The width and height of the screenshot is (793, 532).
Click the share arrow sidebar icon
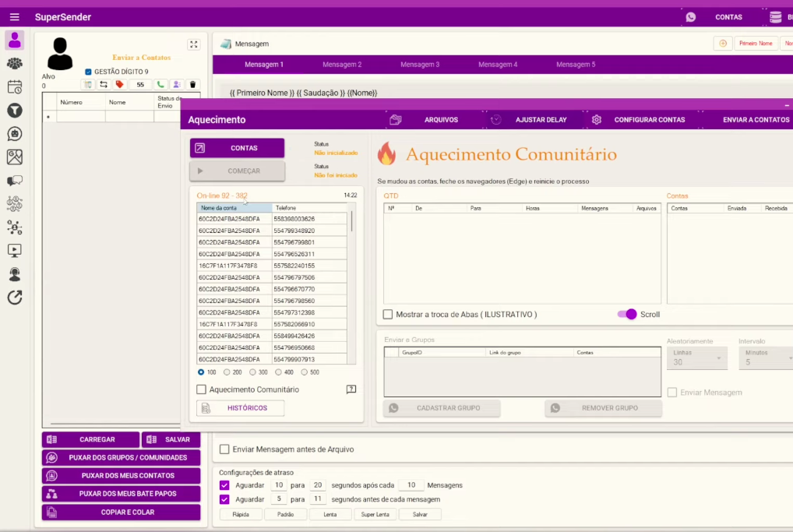pyautogui.click(x=15, y=298)
